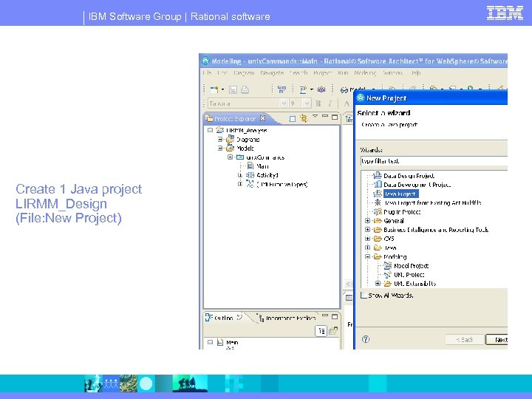Click the Next button in New Project
The image size is (532, 399).
[x=497, y=339]
